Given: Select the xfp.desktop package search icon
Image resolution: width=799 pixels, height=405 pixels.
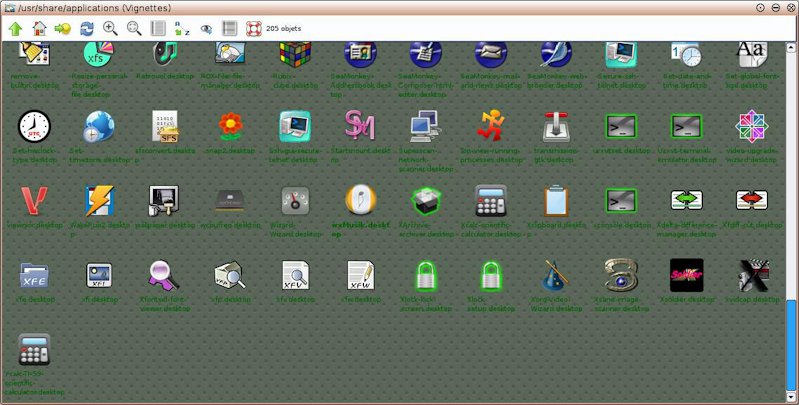Looking at the screenshot, I should coord(230,275).
